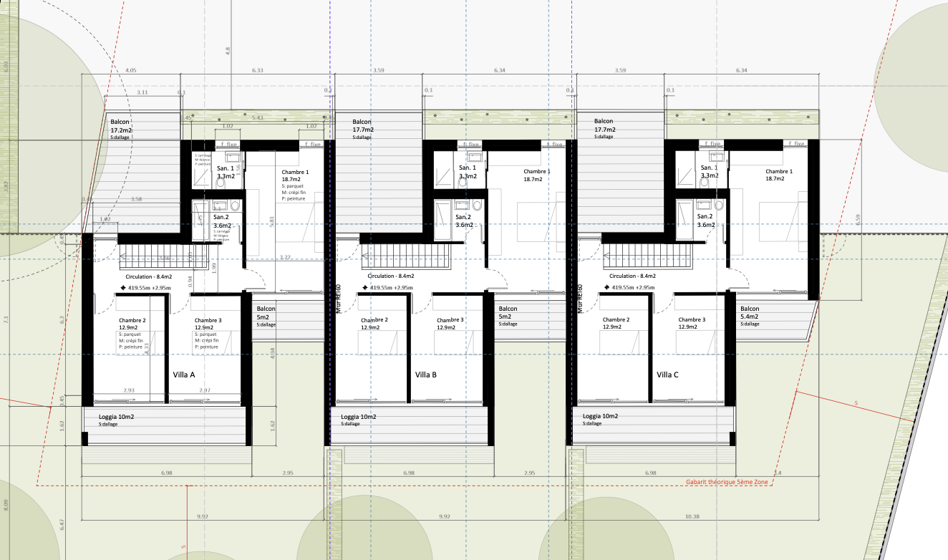This screenshot has width=948, height=560.
Task: Click "Balcon 5m2" label in Villa B
Action: tap(508, 313)
